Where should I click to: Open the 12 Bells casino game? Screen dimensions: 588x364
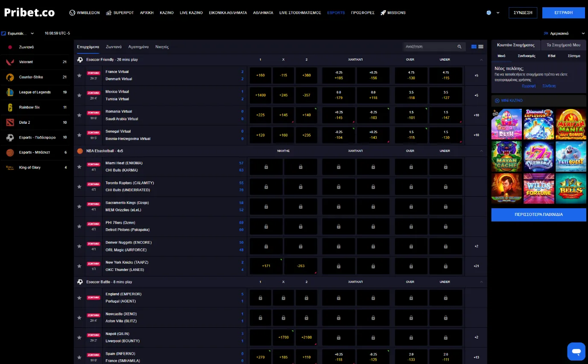[571, 188]
